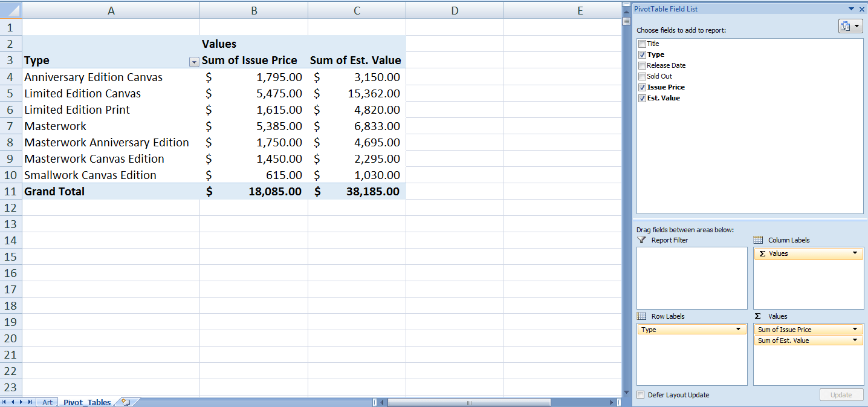Image resolution: width=868 pixels, height=407 pixels.
Task: Click the Update button
Action: (x=841, y=395)
